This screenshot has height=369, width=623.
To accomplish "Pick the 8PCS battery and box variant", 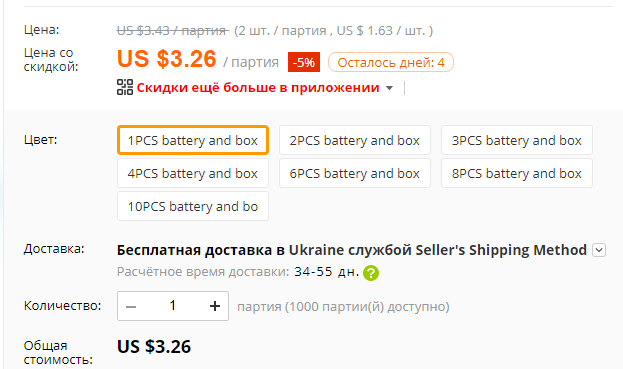I will pyautogui.click(x=517, y=173).
